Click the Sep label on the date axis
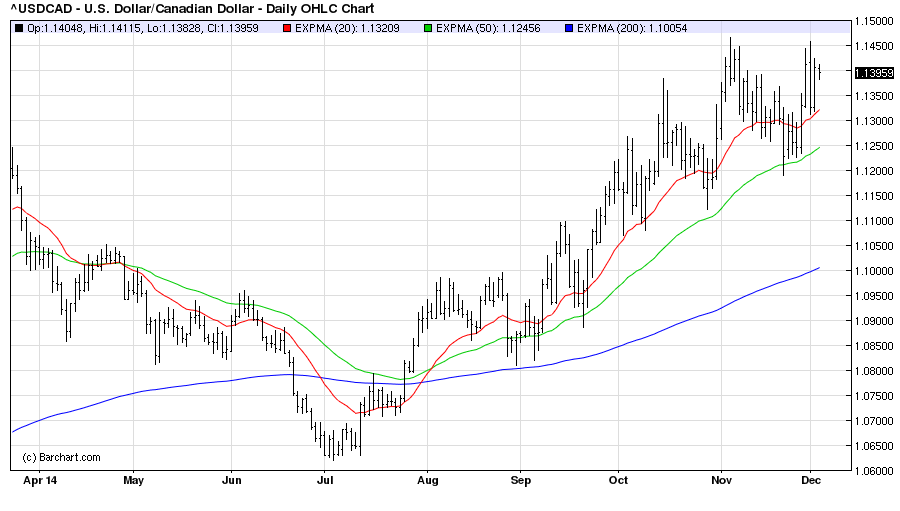The height and width of the screenshot is (511, 900). [x=519, y=480]
